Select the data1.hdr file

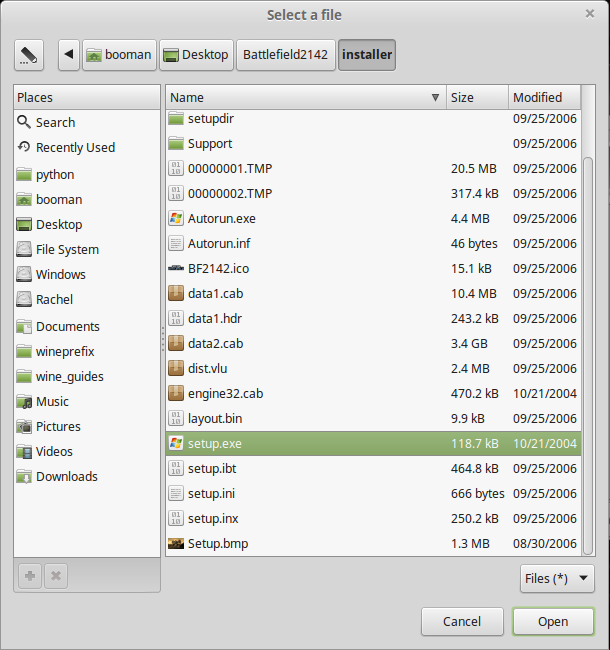tap(373, 318)
